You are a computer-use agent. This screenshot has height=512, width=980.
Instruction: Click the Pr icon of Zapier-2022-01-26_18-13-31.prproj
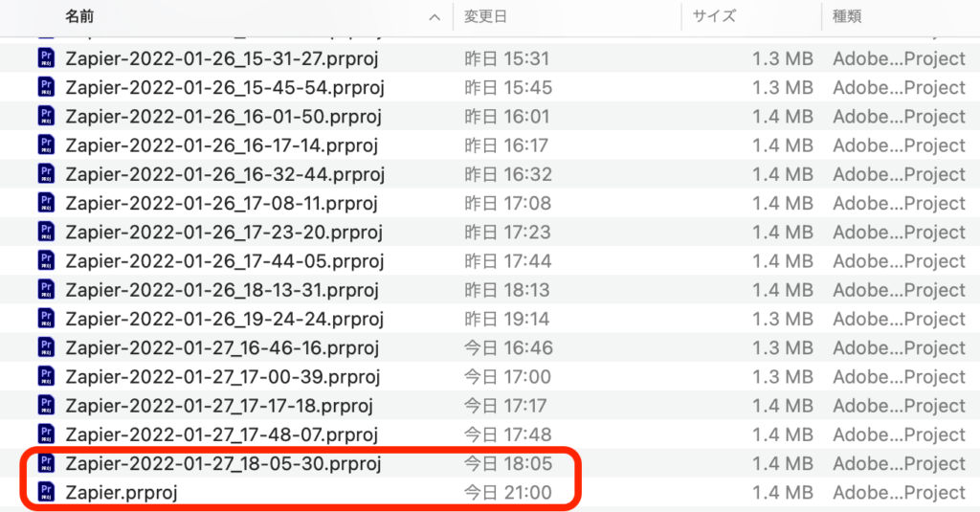click(x=46, y=289)
